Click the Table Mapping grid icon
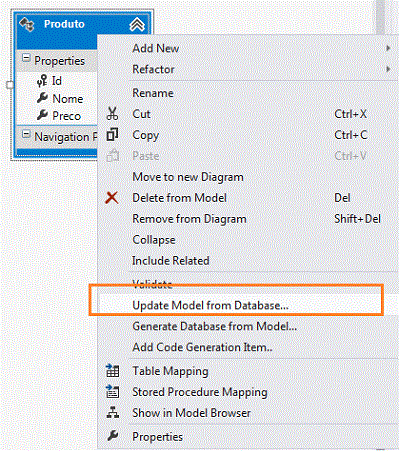Viewport: 399px width, 455px height. click(113, 371)
